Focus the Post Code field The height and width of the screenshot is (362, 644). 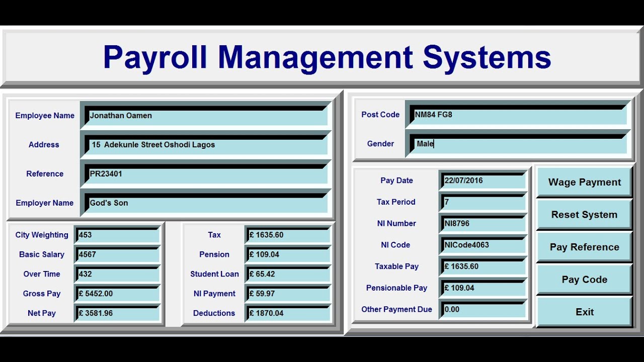(x=518, y=114)
